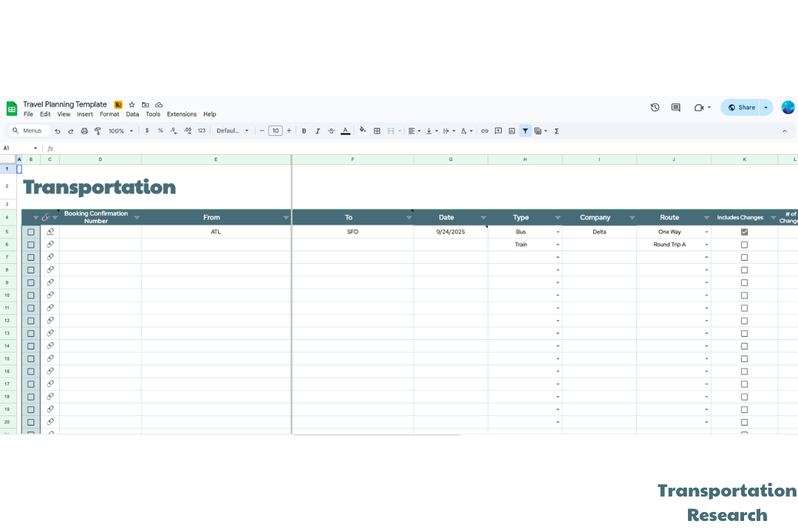This screenshot has height=532, width=798.
Task: Select the Paint format tool
Action: click(x=98, y=131)
